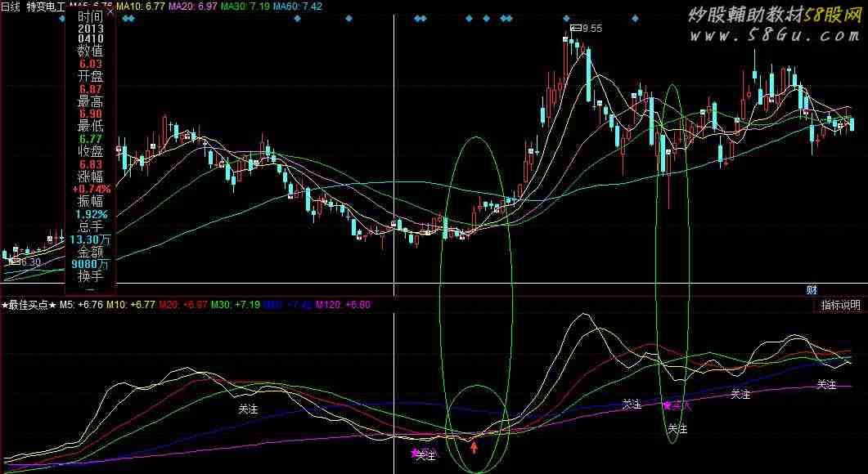Click the 最高 label in info panel

coord(90,102)
